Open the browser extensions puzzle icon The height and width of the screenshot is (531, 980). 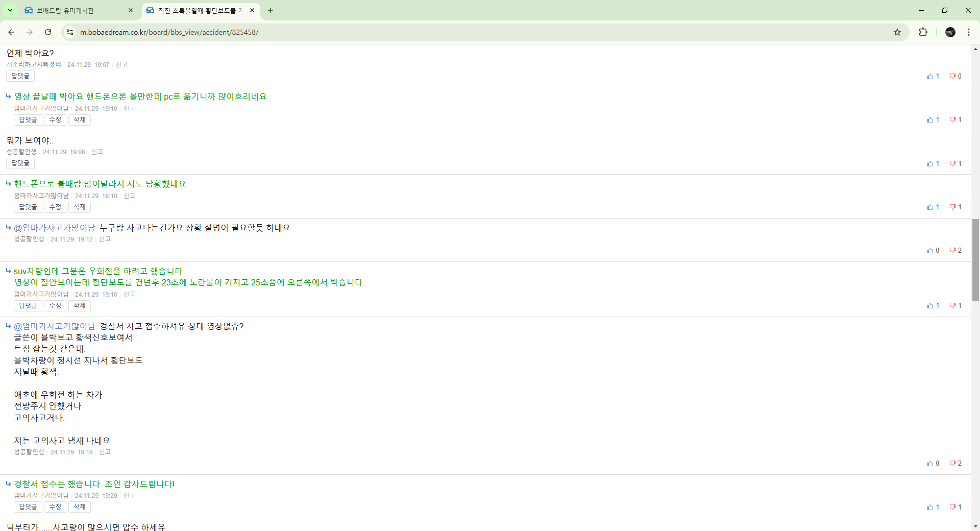(923, 32)
